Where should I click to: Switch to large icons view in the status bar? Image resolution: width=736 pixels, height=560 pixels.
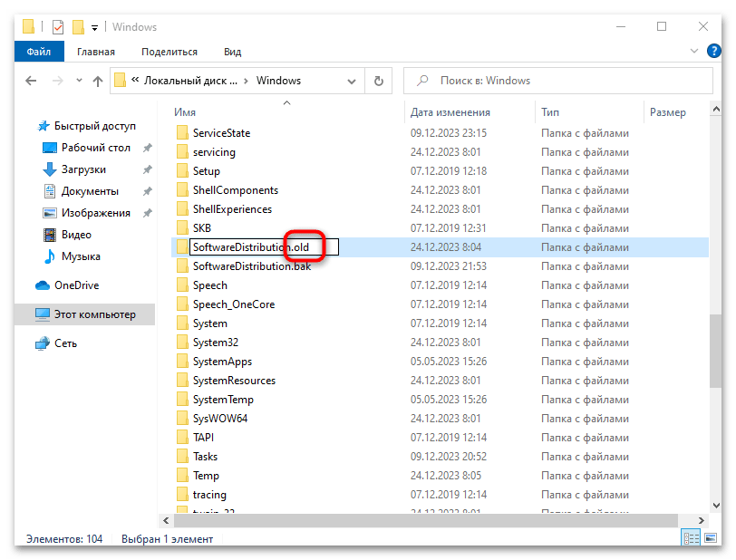pos(711,538)
